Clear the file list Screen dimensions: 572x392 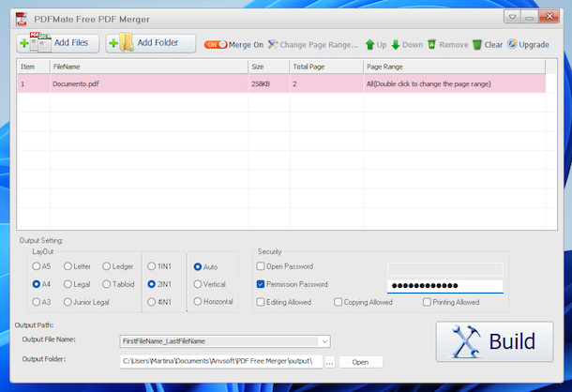pos(487,44)
